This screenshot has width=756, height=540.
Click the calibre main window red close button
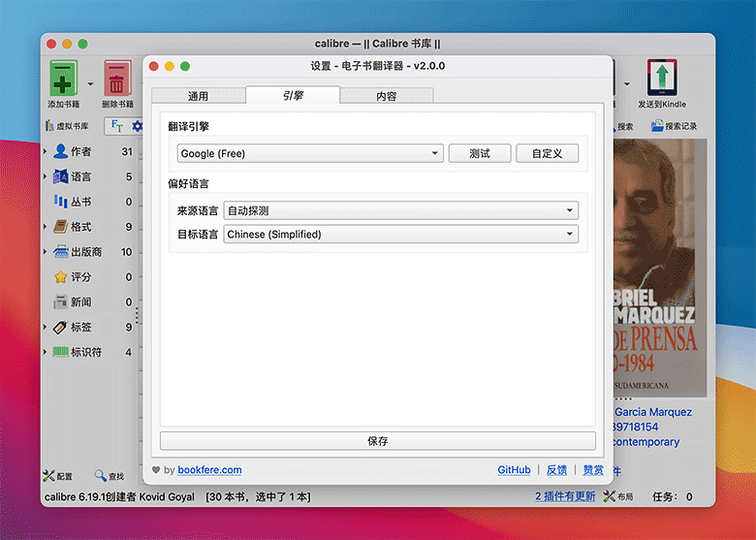coord(51,44)
